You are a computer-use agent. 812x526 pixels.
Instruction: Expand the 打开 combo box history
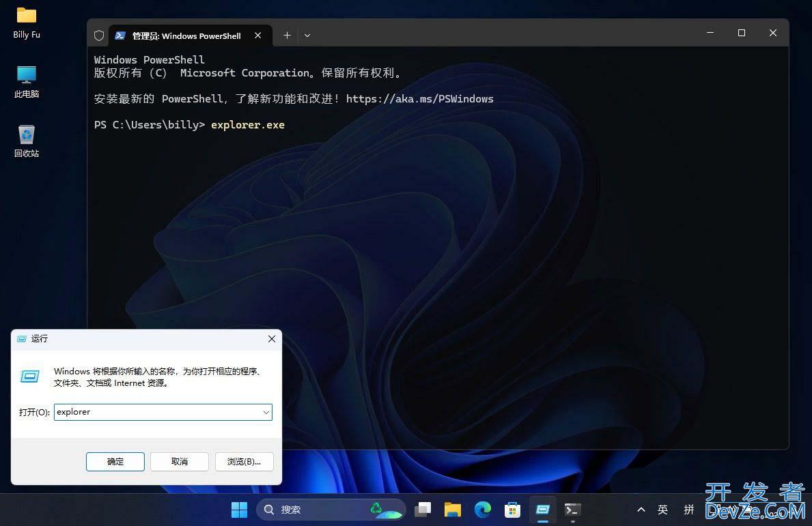click(266, 412)
